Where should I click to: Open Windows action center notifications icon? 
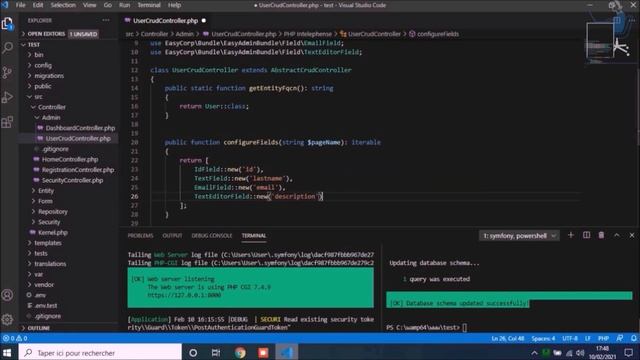(628, 352)
